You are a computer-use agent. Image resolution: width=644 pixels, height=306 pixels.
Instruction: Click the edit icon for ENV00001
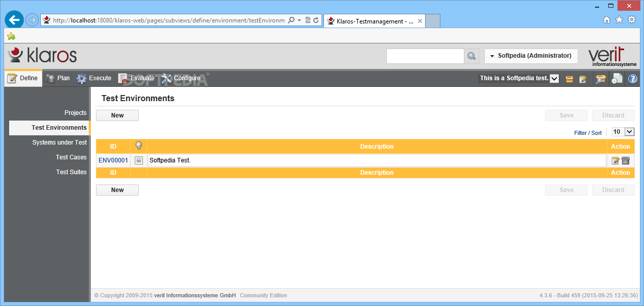(x=615, y=160)
